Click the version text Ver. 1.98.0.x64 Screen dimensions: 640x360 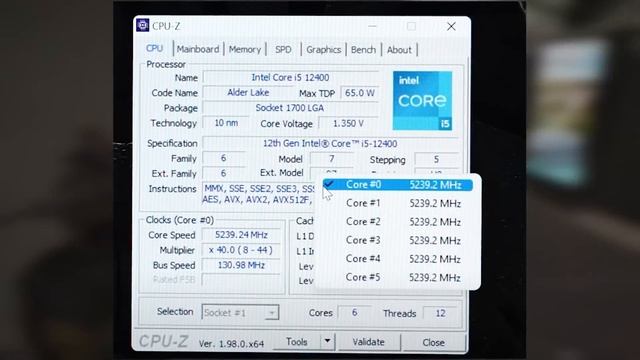231,344
